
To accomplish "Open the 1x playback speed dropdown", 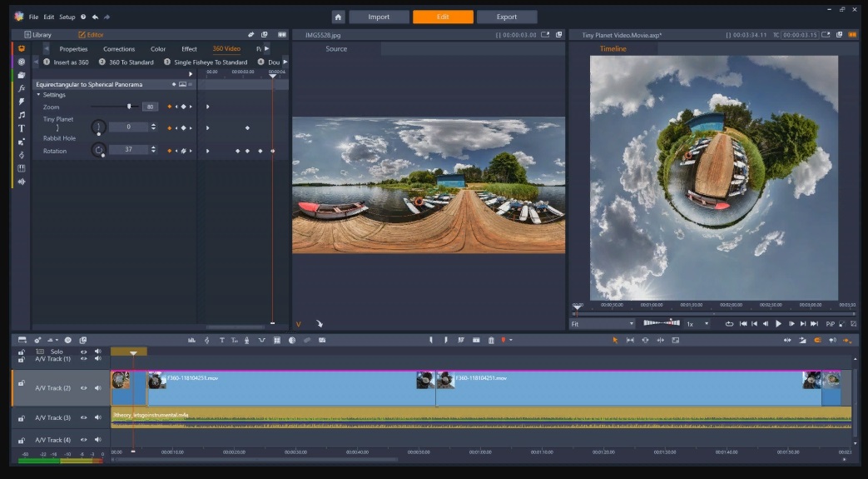I will (698, 324).
